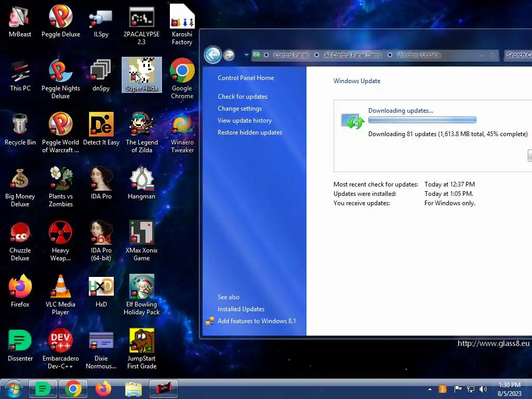Image resolution: width=532 pixels, height=399 pixels.
Task: Open the MrBeast desktop icon
Action: coord(20,21)
